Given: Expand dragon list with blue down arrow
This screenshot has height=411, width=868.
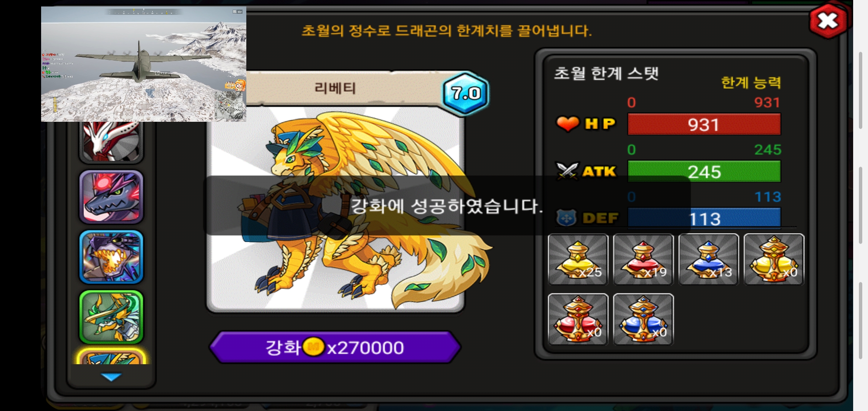Looking at the screenshot, I should click(x=111, y=377).
